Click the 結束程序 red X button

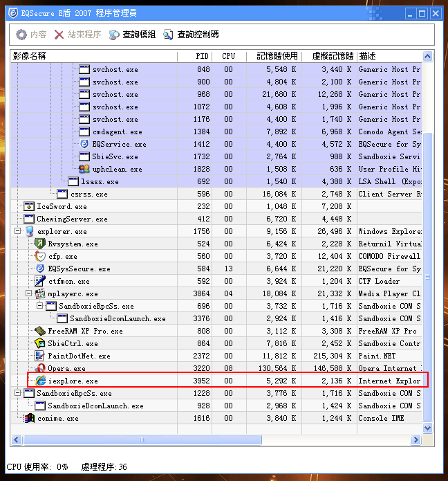click(x=77, y=35)
